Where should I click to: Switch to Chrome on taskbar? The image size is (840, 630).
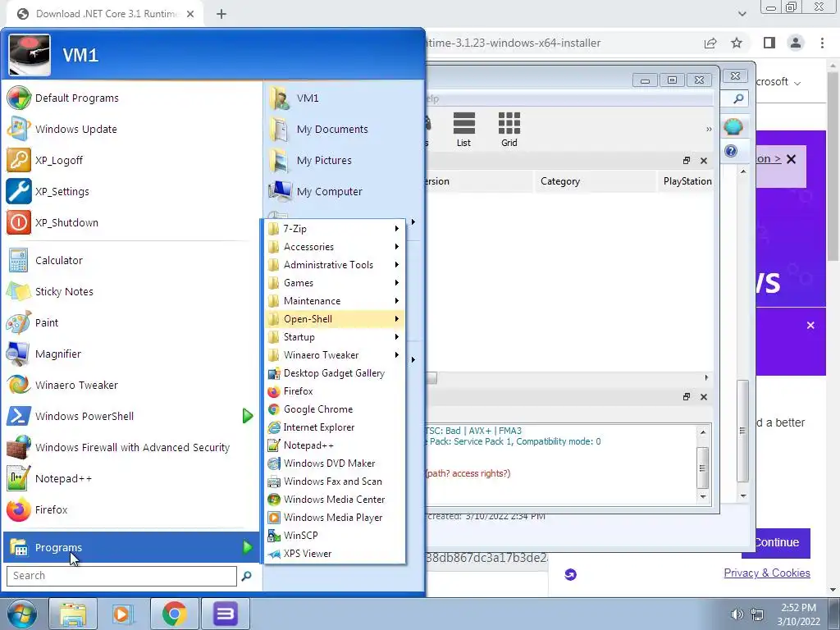click(174, 614)
